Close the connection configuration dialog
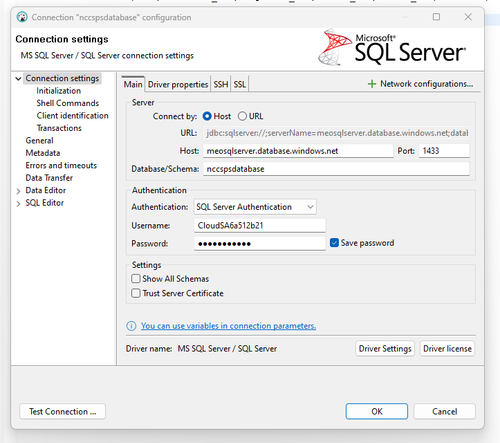The height and width of the screenshot is (443, 500). [468, 17]
